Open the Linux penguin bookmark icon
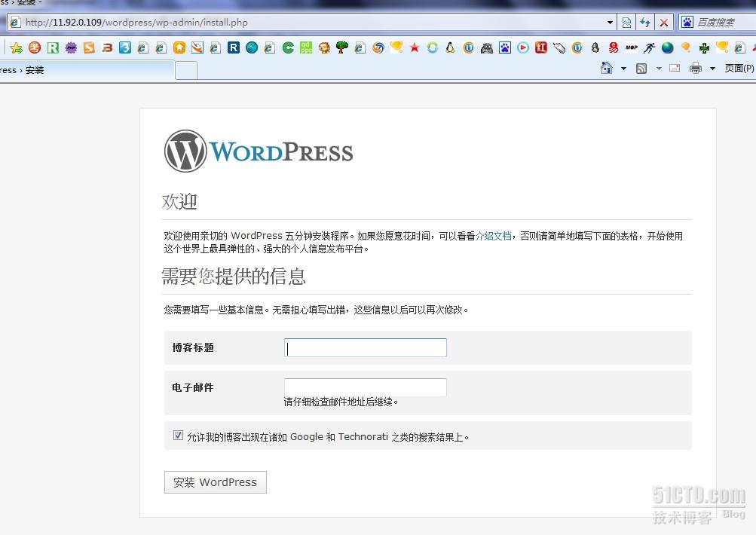This screenshot has width=756, height=535. click(x=450, y=47)
